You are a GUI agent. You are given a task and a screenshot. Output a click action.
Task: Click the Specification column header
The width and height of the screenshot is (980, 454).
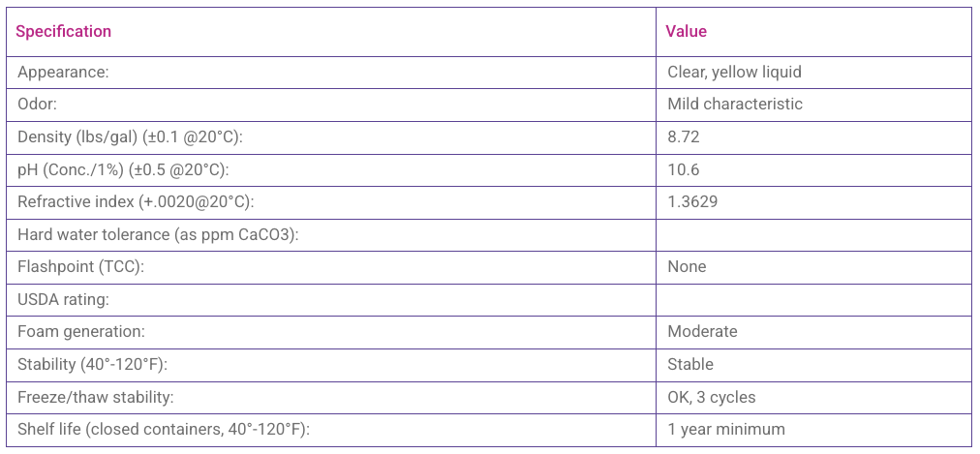(x=64, y=32)
